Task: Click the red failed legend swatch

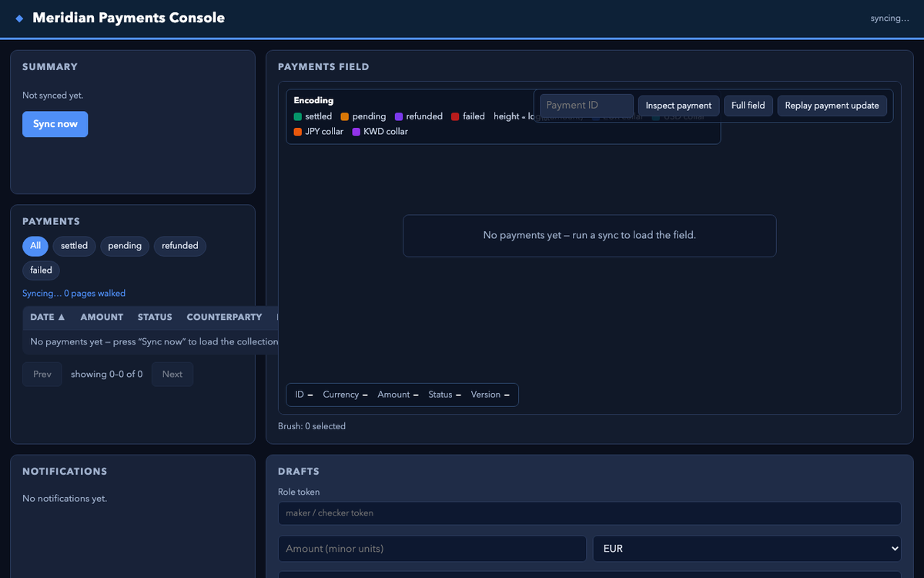Action: pyautogui.click(x=455, y=116)
